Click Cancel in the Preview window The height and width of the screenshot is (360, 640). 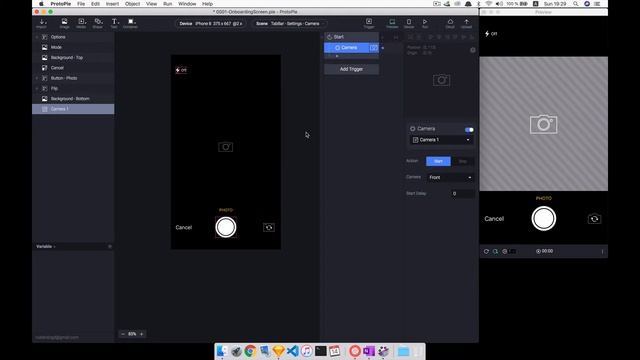coord(494,219)
